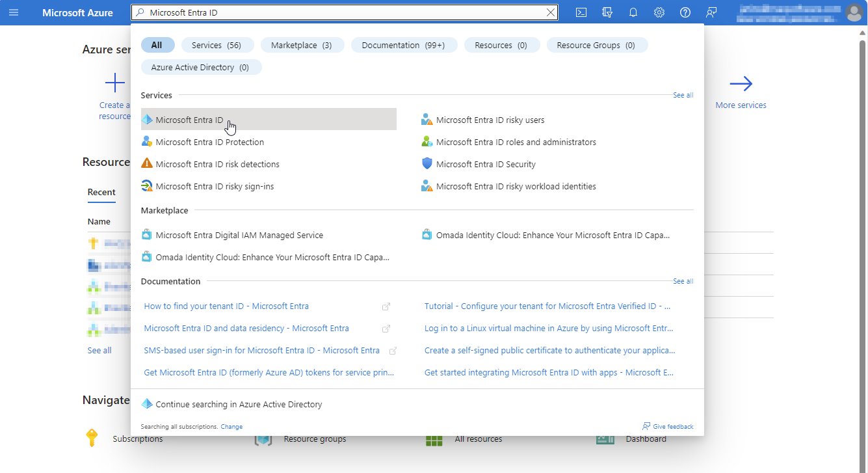The image size is (868, 473).
Task: Open the Help question mark icon
Action: [x=685, y=12]
